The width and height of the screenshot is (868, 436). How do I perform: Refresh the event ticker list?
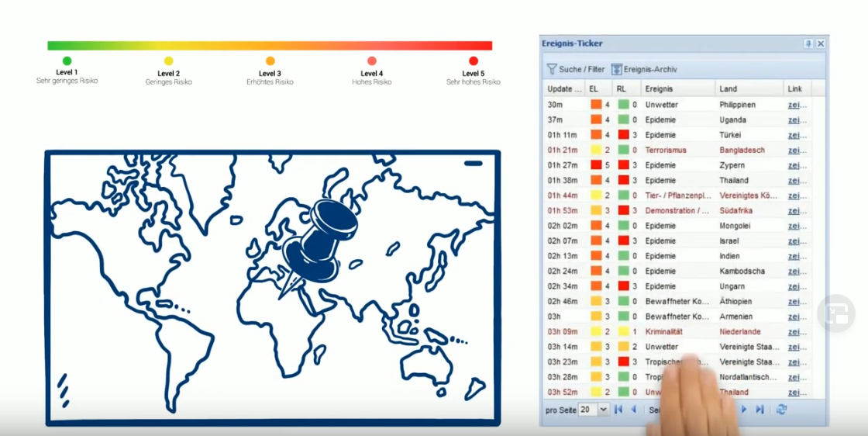tap(781, 410)
